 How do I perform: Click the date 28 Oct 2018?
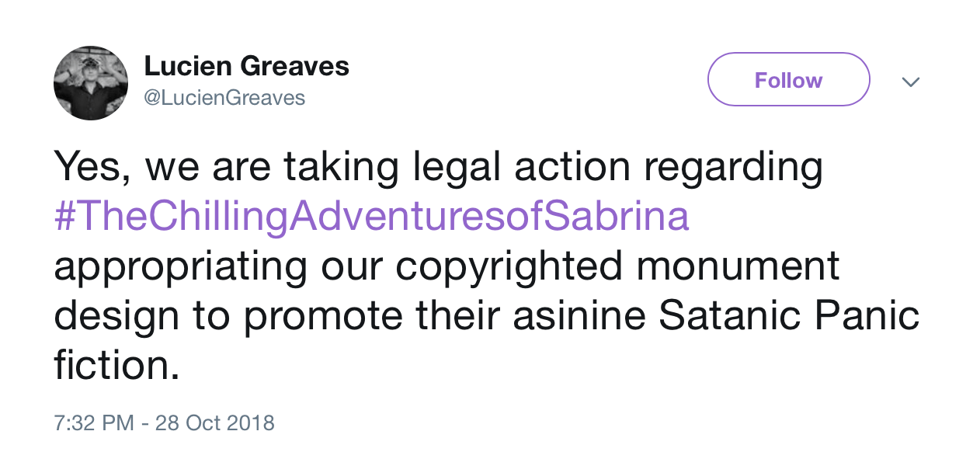pos(215,423)
